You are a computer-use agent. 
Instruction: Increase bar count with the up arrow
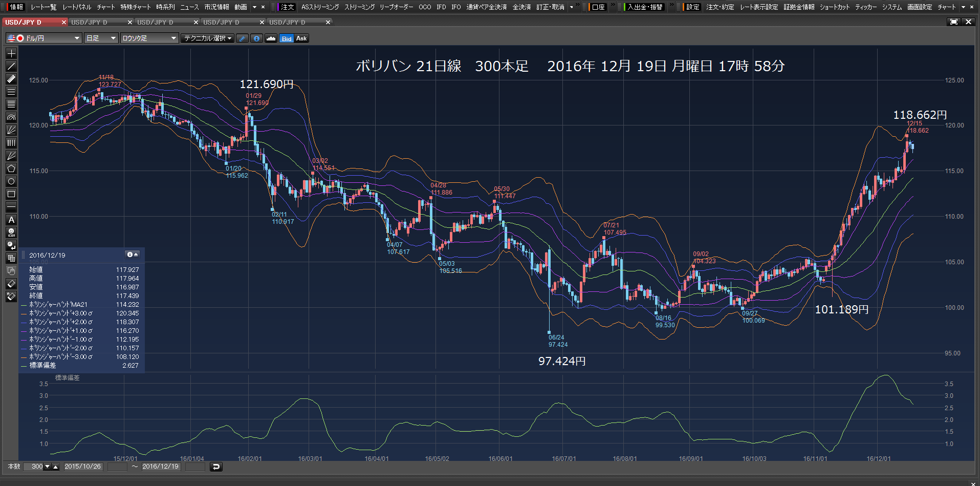[56, 467]
